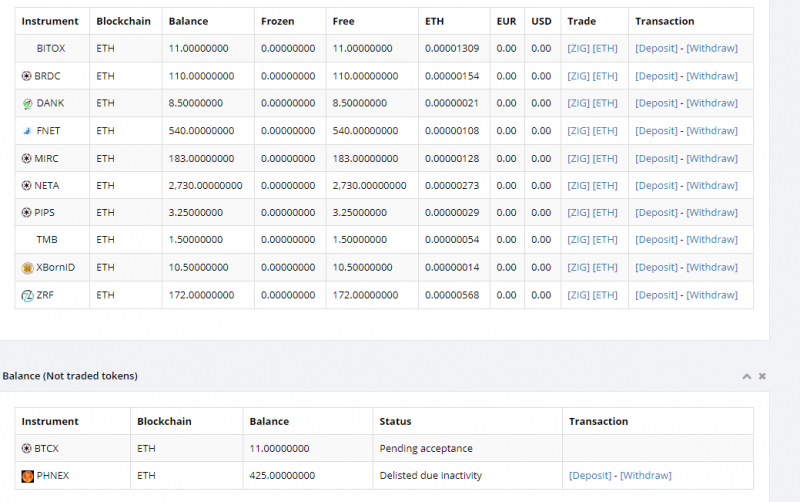Withdraw BITOX tokens
Image resolution: width=800 pixels, height=502 pixels.
pos(712,48)
